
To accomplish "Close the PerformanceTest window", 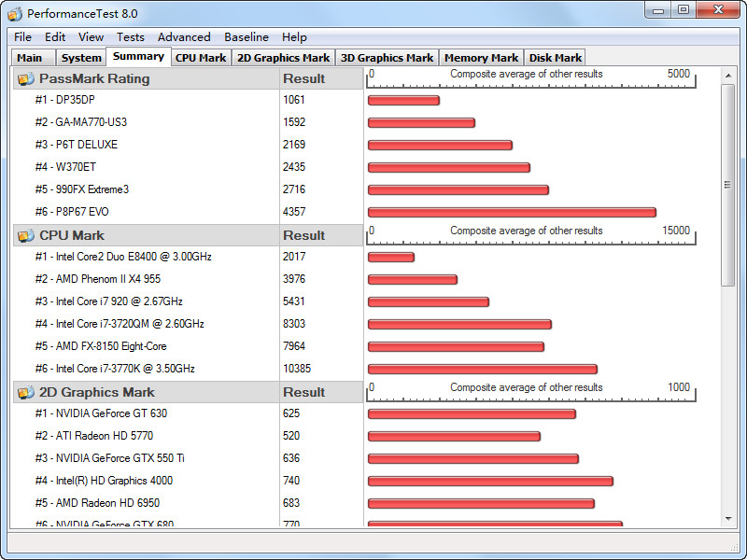I will 718,9.
